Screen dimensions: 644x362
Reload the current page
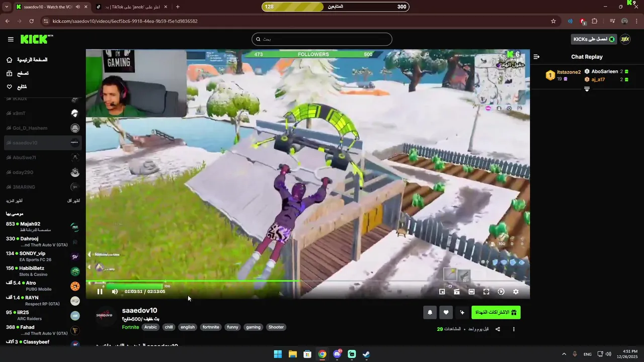pos(32,21)
